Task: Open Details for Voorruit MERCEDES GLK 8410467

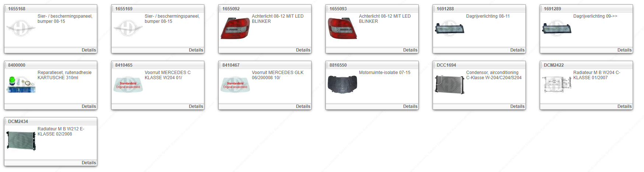Action: pyautogui.click(x=303, y=106)
